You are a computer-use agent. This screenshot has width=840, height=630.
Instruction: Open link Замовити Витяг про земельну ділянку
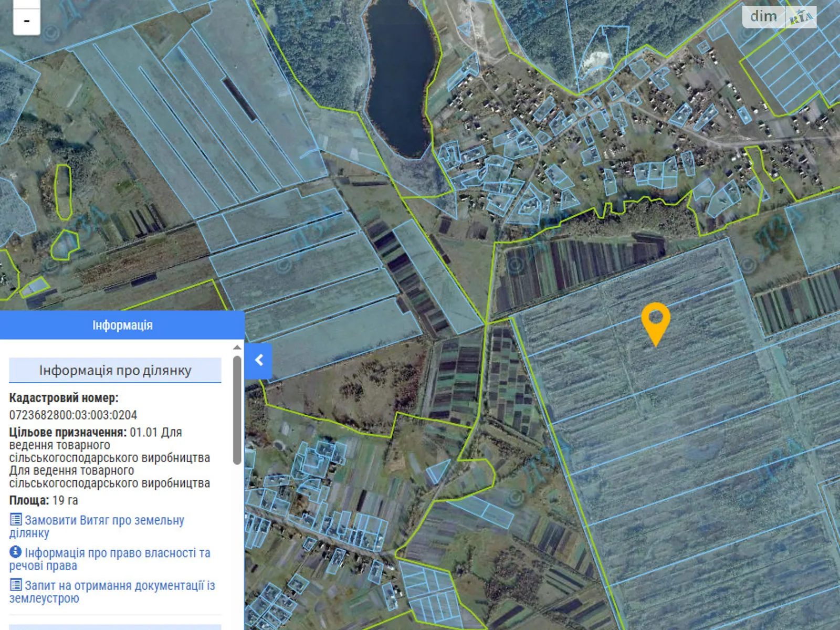pyautogui.click(x=104, y=521)
